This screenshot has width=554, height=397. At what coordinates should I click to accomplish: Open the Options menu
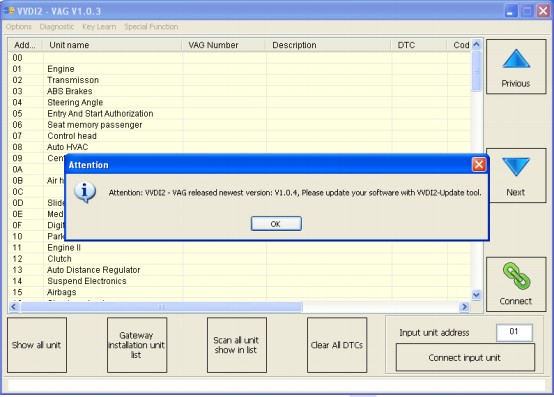(18, 27)
